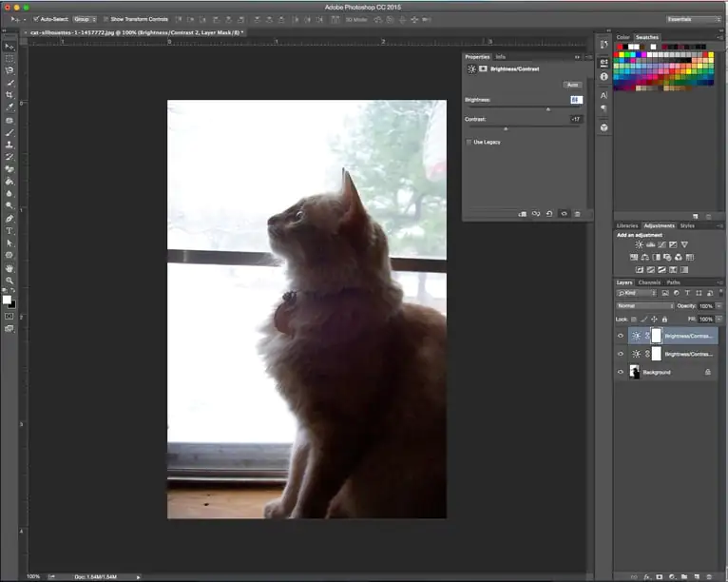
Task: Switch to the Libraries tab
Action: click(x=627, y=225)
